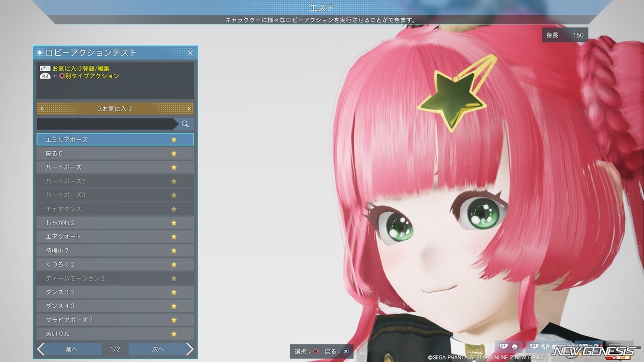Toggle favorite star on ハートポーズ2 row
644x362 pixels.
(x=174, y=181)
